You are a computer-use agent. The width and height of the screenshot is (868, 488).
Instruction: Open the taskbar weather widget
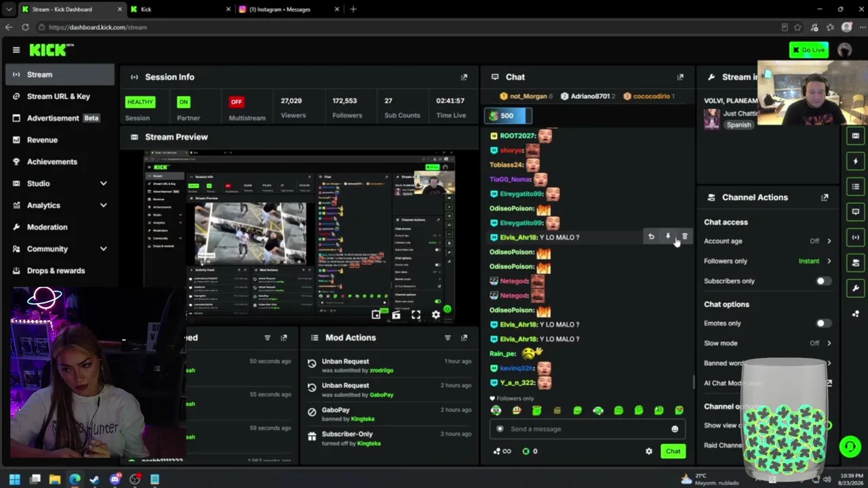coord(709,479)
